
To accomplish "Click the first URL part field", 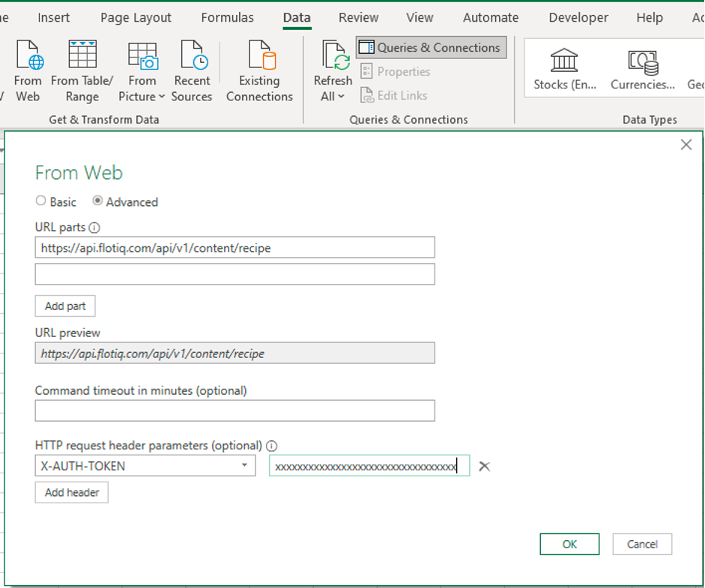I will tap(235, 248).
